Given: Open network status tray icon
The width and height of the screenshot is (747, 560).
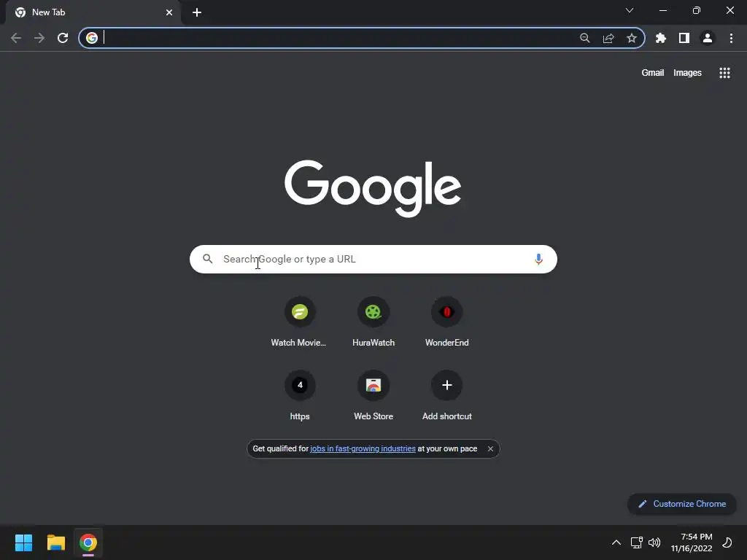Looking at the screenshot, I should click(636, 542).
